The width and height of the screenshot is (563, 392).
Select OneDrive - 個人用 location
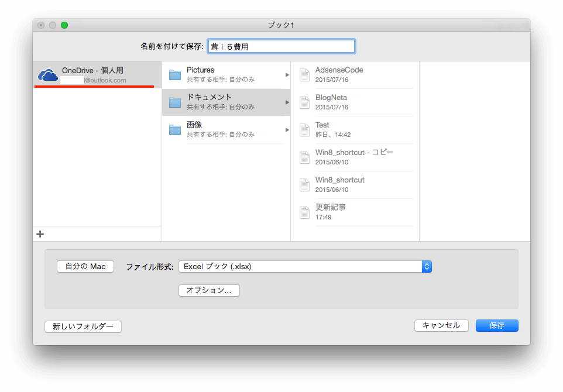click(97, 75)
